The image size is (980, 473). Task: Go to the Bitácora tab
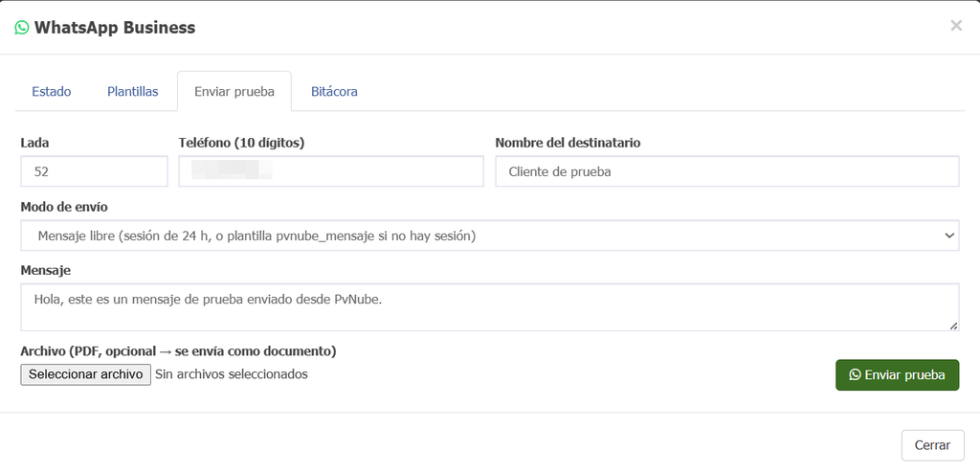(x=334, y=91)
